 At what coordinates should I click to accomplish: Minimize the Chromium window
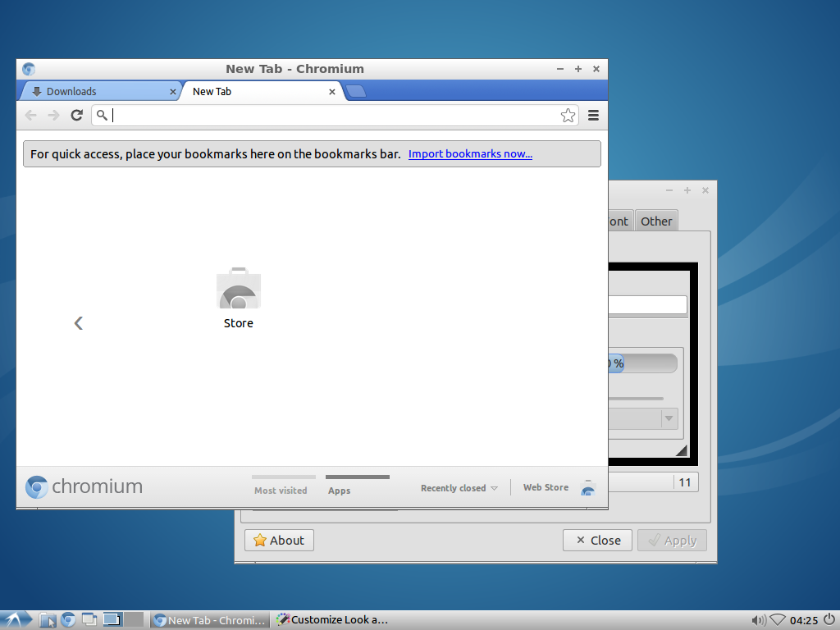[560, 69]
